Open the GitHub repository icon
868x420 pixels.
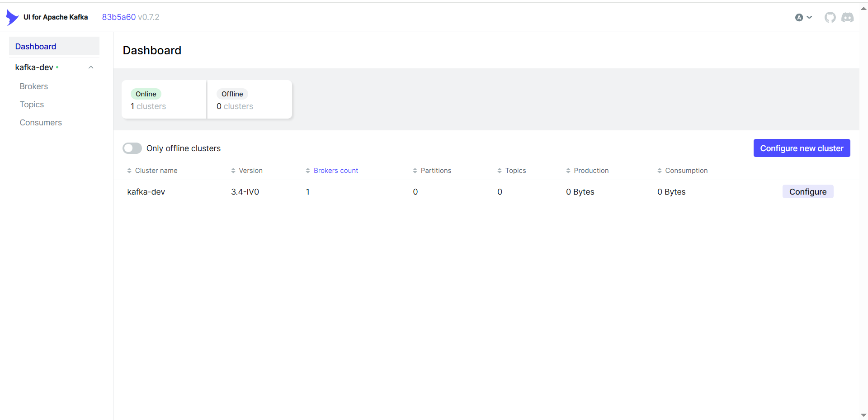coord(830,17)
